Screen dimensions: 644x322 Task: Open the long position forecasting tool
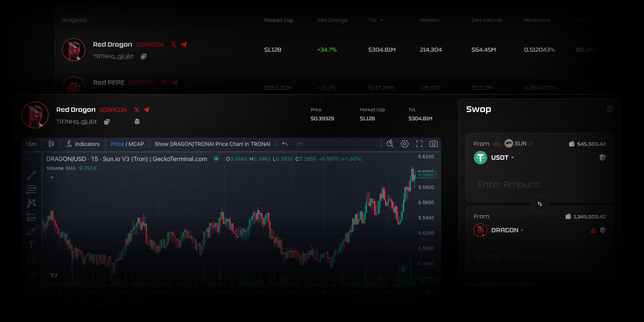tap(31, 217)
